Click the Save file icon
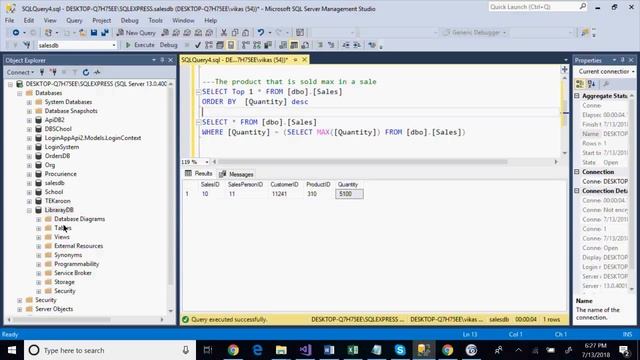640x360 pixels. click(94, 33)
